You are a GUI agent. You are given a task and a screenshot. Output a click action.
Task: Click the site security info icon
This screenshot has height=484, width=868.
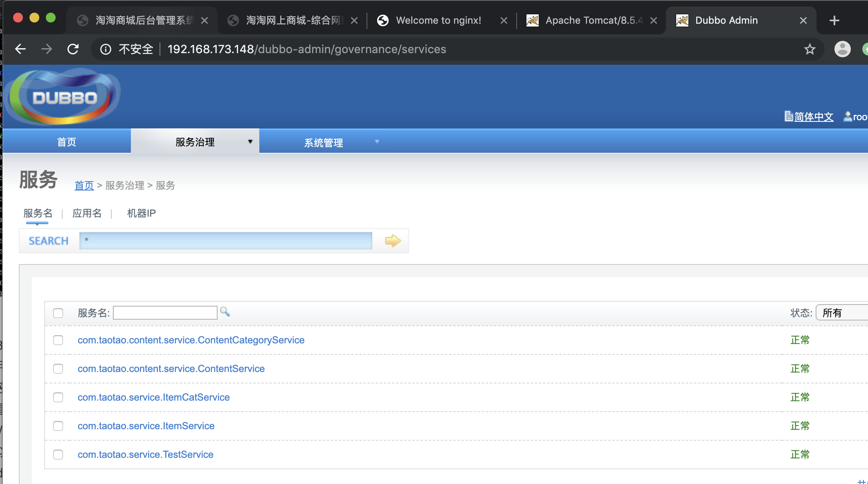(x=106, y=49)
